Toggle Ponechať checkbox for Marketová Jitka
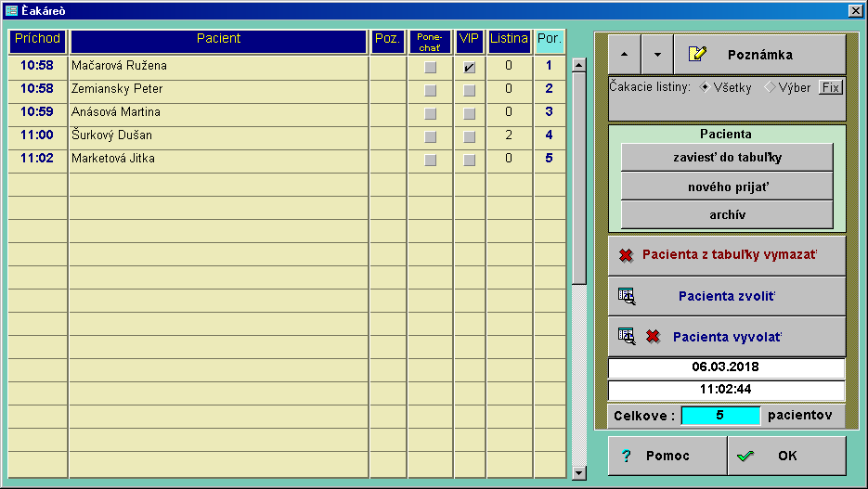The height and width of the screenshot is (489, 868). [x=430, y=161]
